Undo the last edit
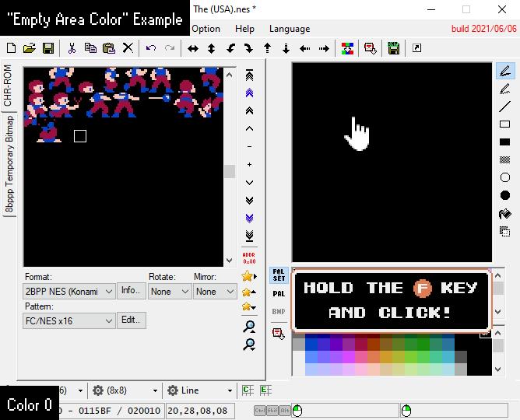 151,48
